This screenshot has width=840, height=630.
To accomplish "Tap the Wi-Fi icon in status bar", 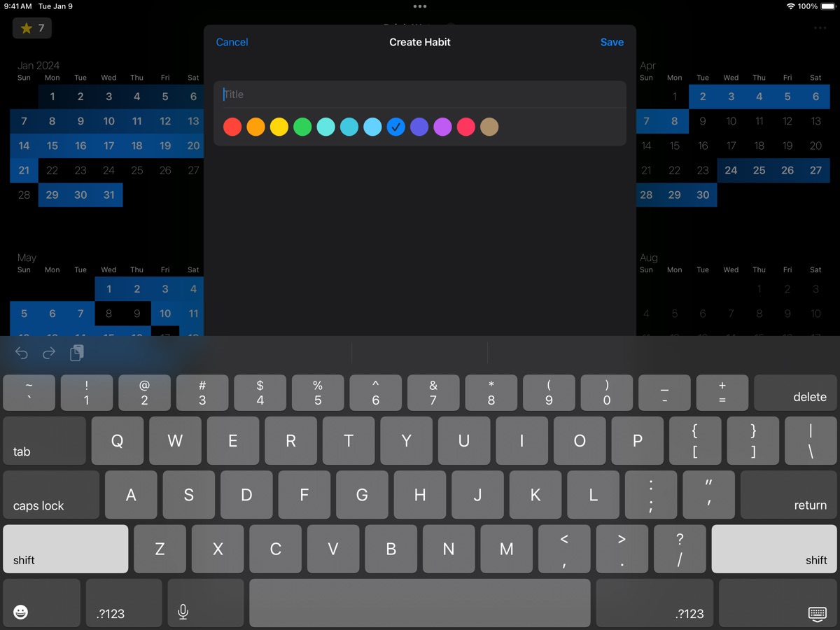I will [x=791, y=6].
